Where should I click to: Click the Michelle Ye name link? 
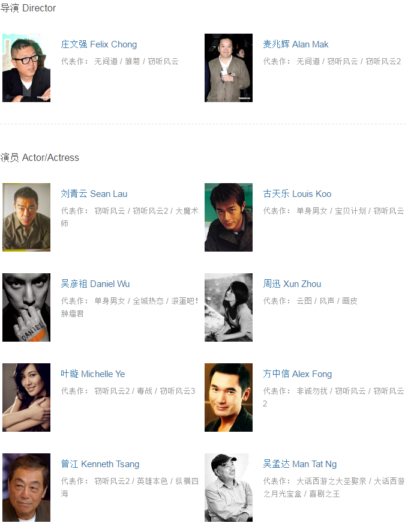(x=93, y=374)
